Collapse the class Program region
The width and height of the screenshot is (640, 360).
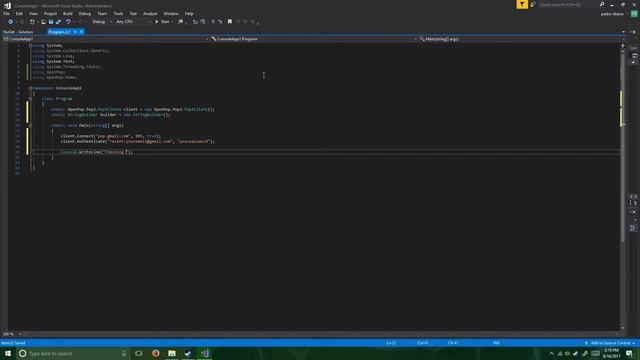click(x=30, y=99)
